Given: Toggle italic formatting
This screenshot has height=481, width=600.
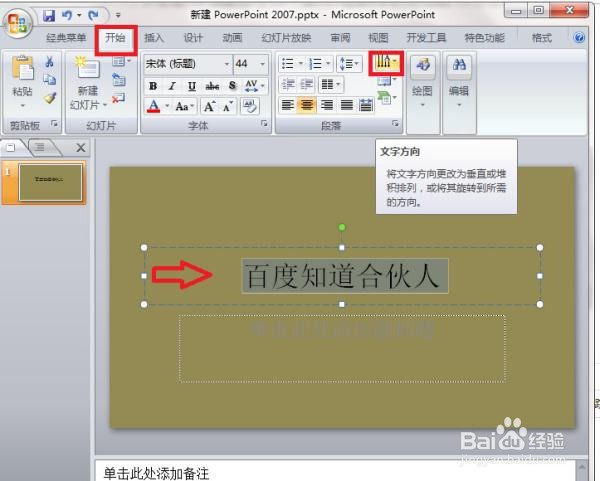Looking at the screenshot, I should (172, 86).
